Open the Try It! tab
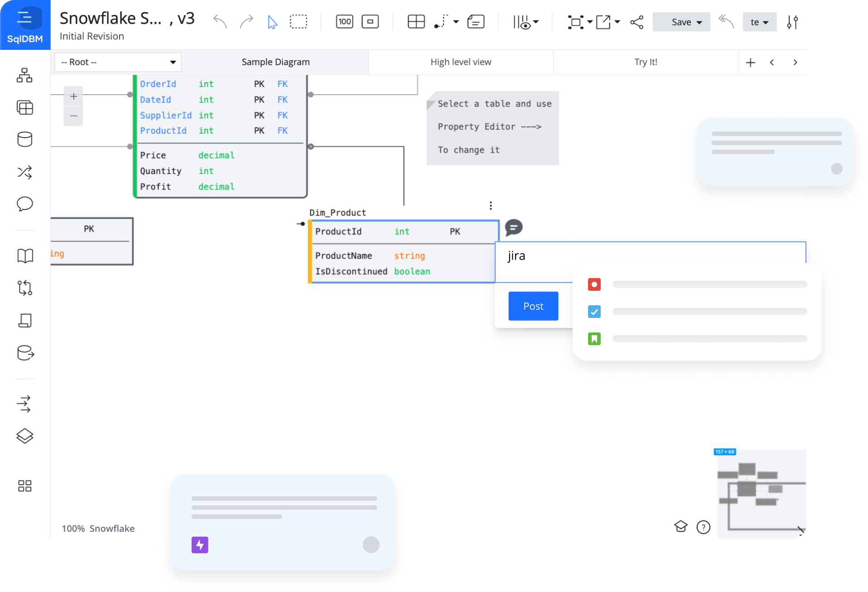The height and width of the screenshot is (592, 868). pos(645,62)
